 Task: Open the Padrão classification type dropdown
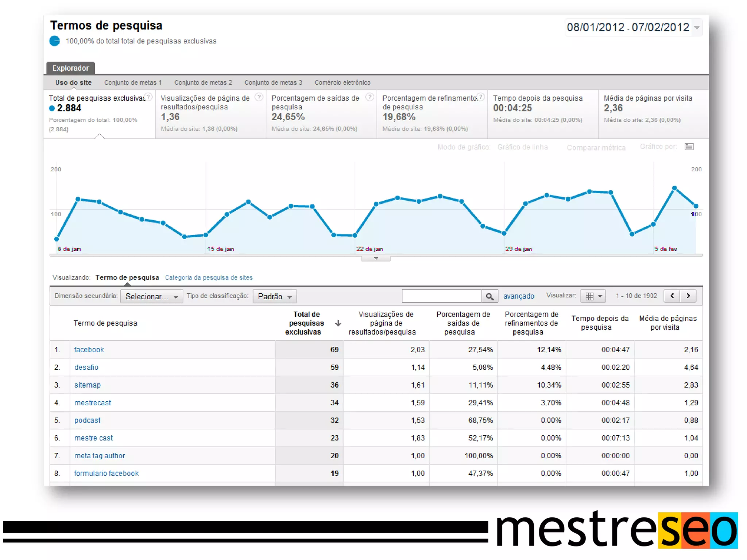pos(275,296)
